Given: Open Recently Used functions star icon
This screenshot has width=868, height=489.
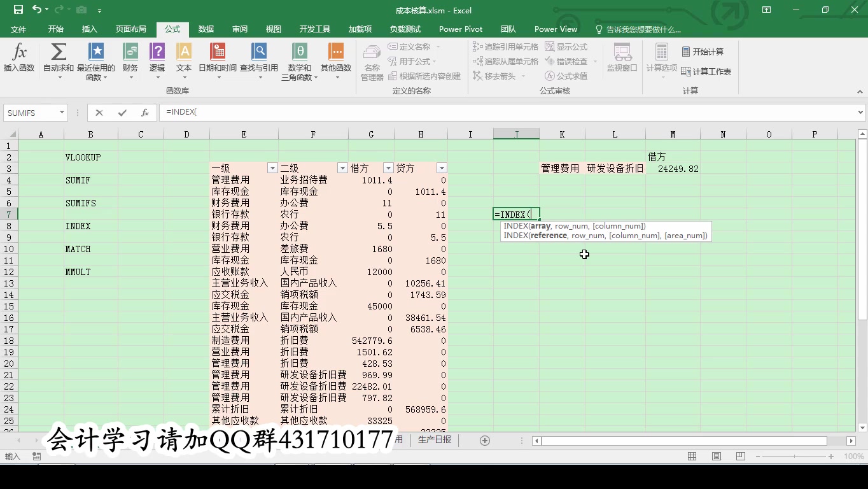Looking at the screenshot, I should coord(96,60).
